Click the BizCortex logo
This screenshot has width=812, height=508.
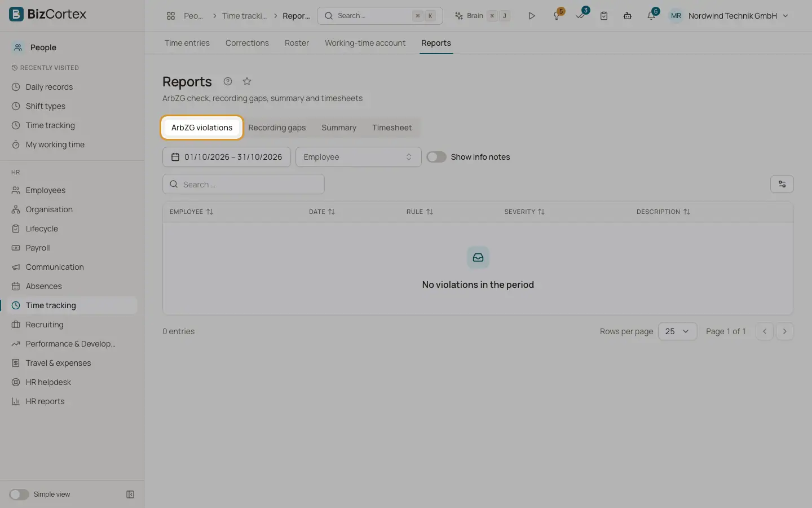pos(48,14)
